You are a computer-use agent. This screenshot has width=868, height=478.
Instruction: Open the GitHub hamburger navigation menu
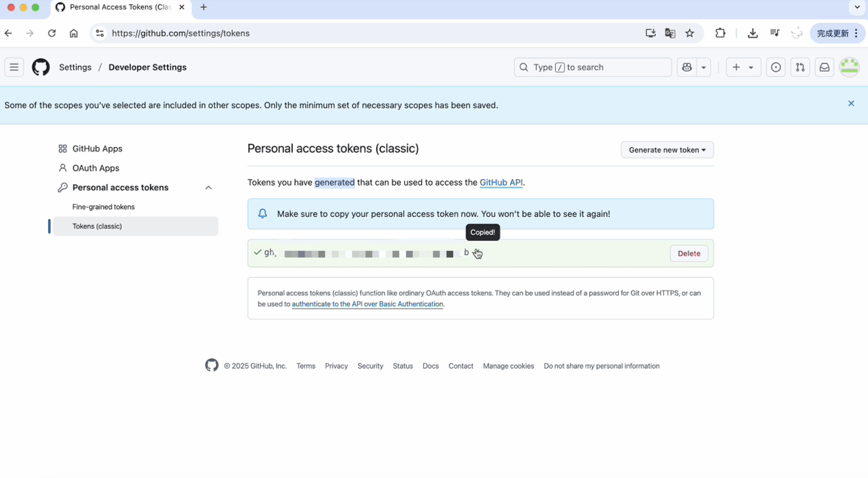click(14, 67)
